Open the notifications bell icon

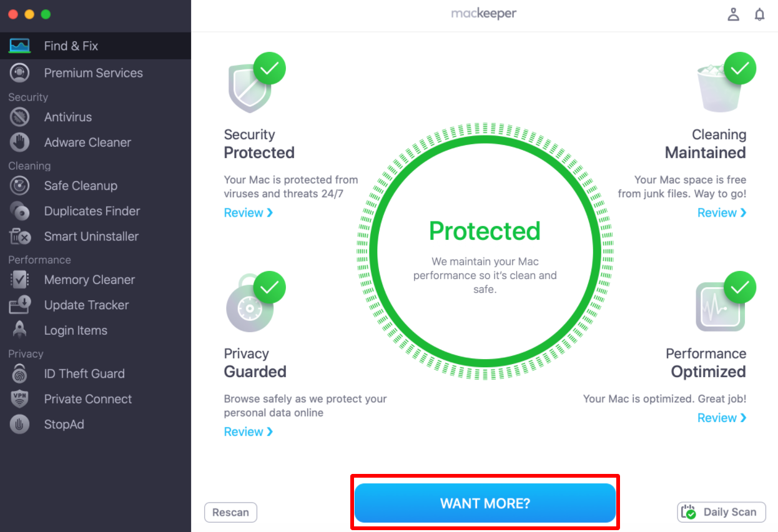click(760, 14)
